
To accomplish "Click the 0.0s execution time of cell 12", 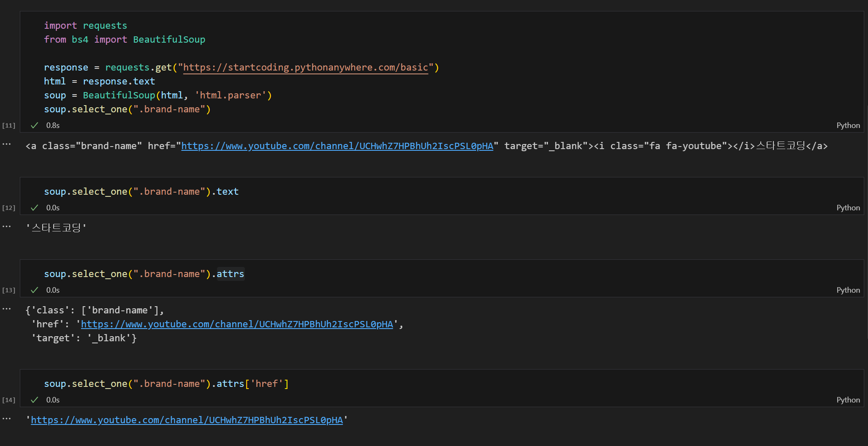I will [53, 208].
